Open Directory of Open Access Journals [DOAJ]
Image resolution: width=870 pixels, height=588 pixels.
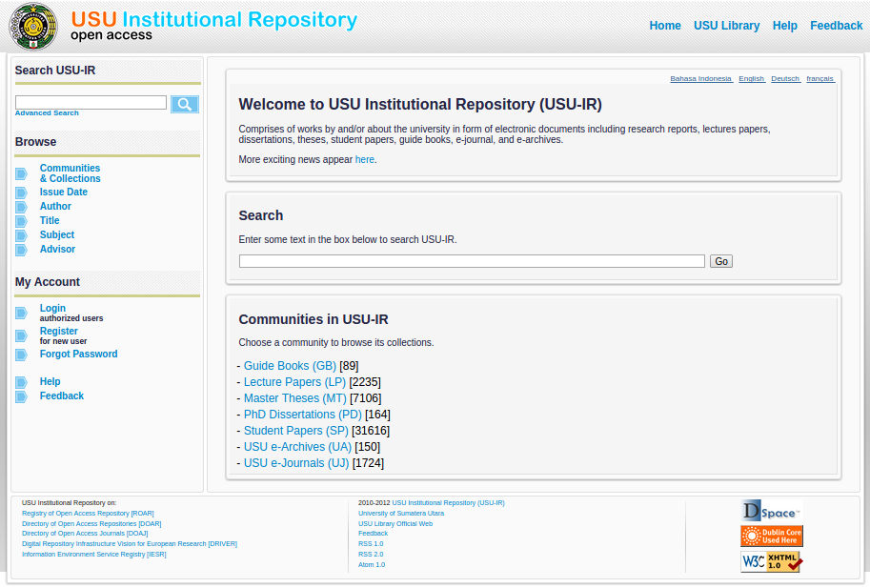(x=85, y=534)
